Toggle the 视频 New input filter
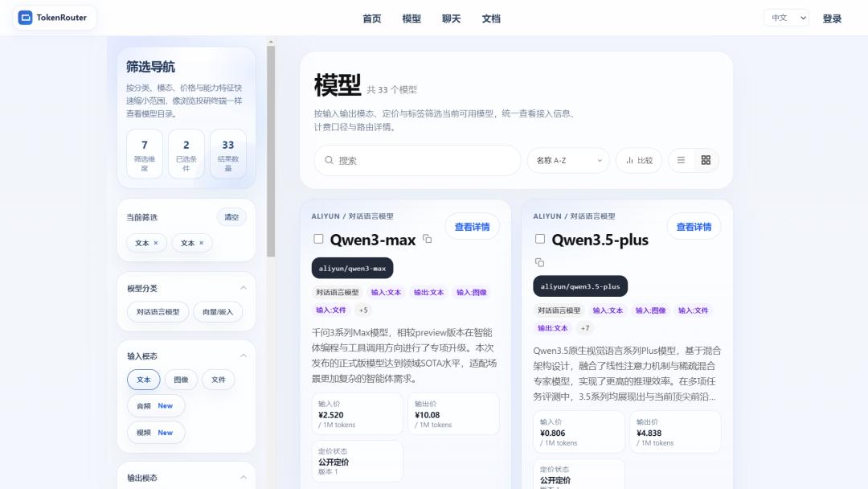 point(156,433)
